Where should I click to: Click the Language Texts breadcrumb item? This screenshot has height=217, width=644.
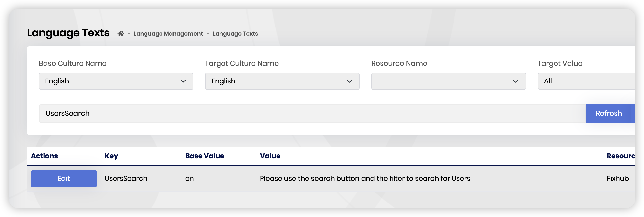(x=235, y=34)
